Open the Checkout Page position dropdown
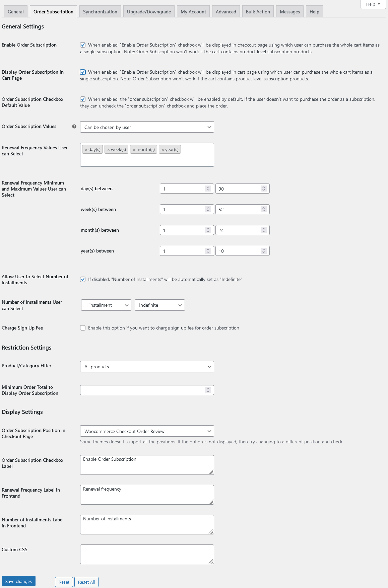Image resolution: width=388 pixels, height=588 pixels. point(147,431)
